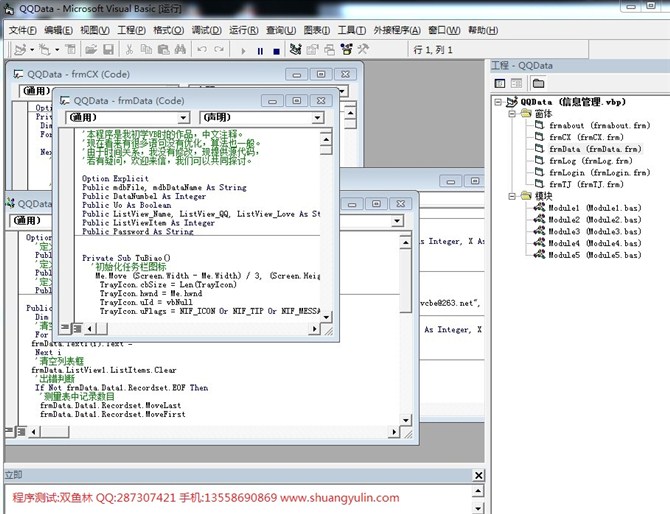Open the 运行(R) menu
The width and height of the screenshot is (670, 514).
[244, 30]
